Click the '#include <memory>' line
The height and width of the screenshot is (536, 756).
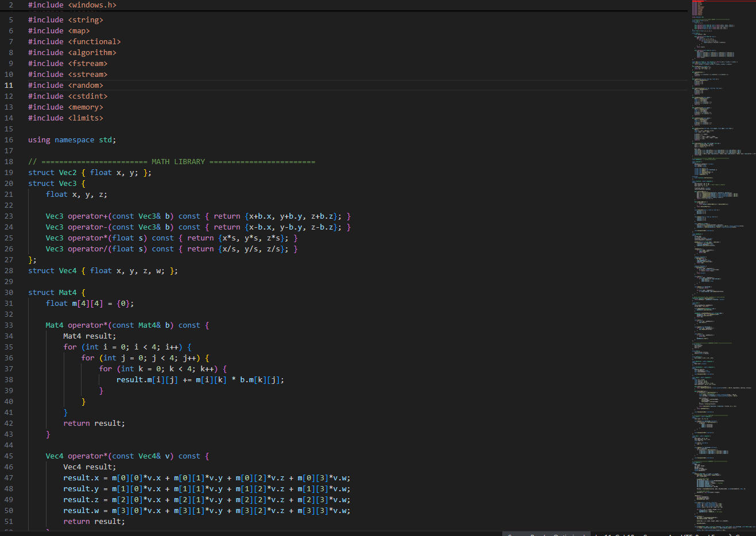(x=66, y=107)
